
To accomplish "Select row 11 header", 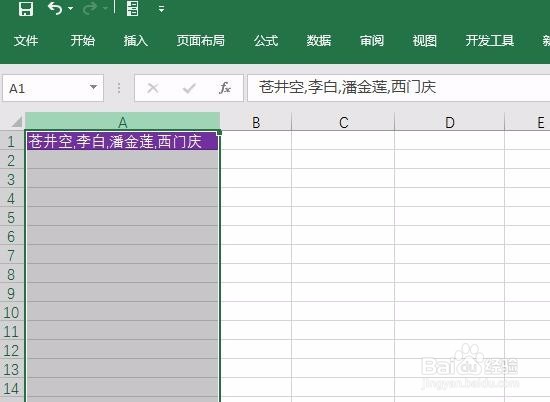I will [x=11, y=331].
